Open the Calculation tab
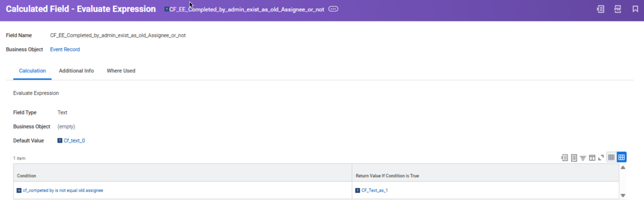 pos(32,71)
